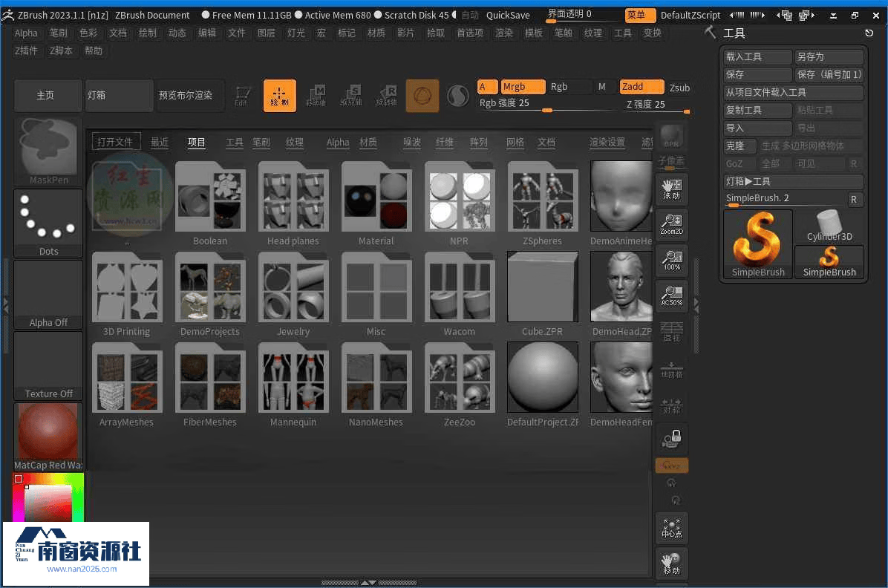
Task: Click the QuickSave button
Action: coord(508,16)
